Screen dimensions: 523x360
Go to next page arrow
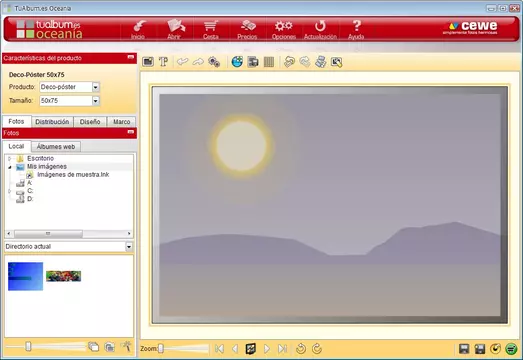[267, 349]
